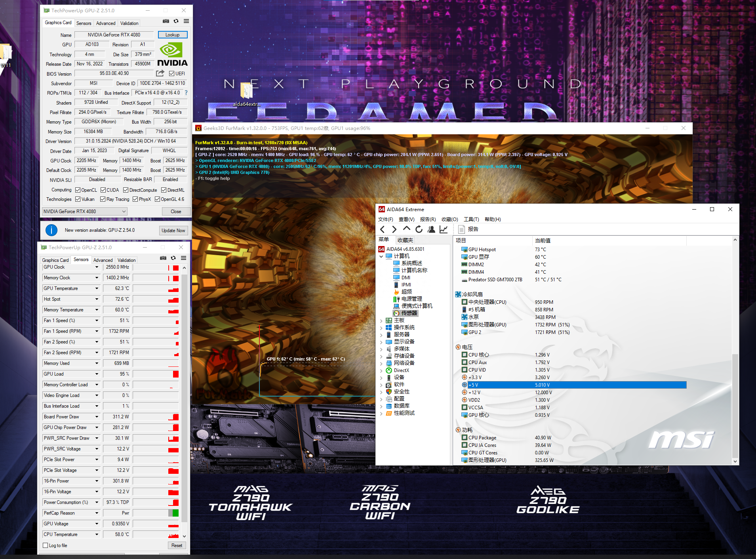Enable the Log to file checkbox

pyautogui.click(x=46, y=546)
